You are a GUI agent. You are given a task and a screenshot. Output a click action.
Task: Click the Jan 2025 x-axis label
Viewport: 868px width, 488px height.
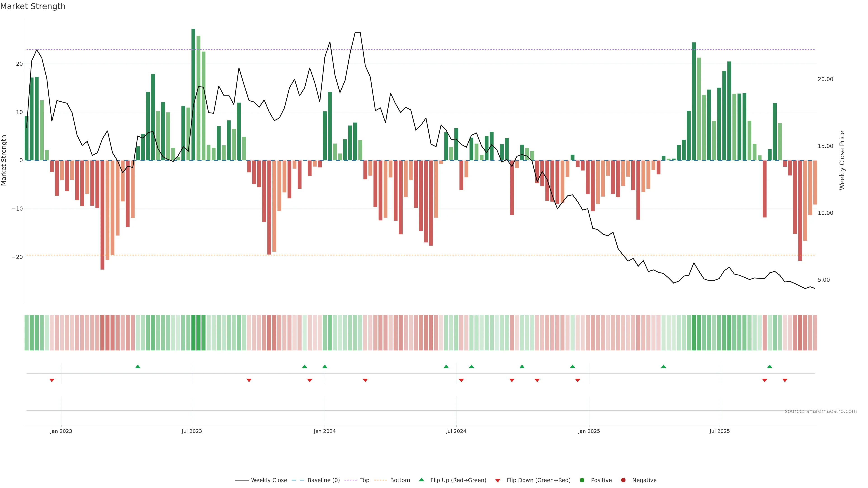tap(589, 431)
